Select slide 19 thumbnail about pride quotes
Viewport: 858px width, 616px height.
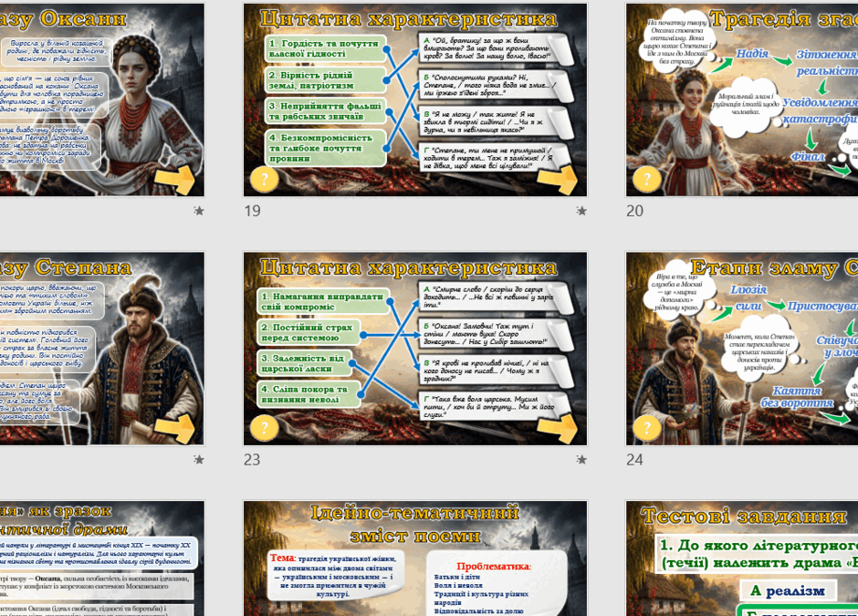(415, 100)
